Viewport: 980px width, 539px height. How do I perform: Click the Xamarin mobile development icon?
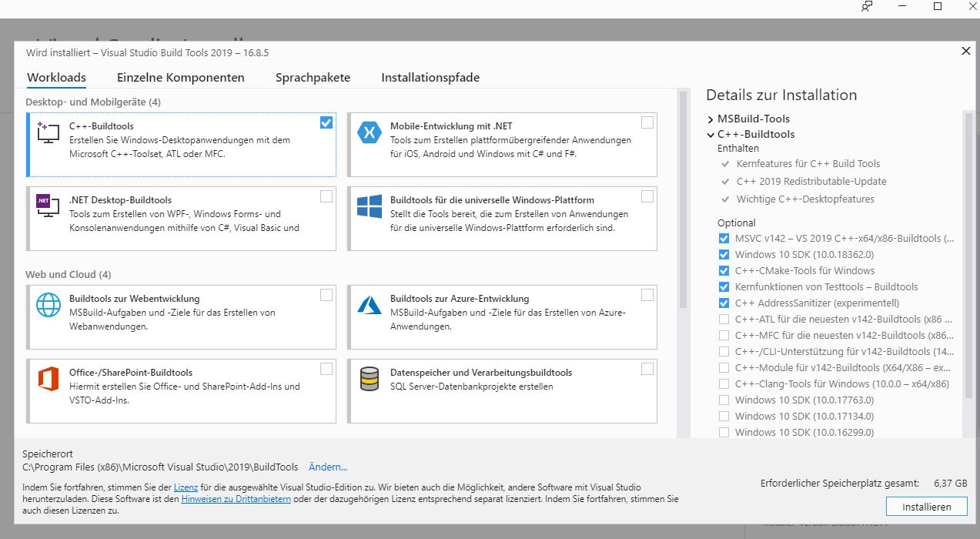370,133
